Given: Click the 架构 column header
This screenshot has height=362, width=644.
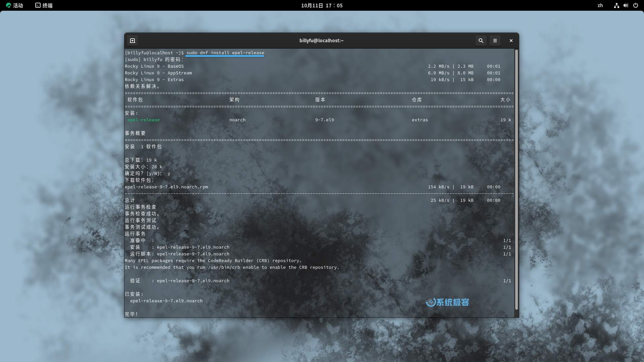Looking at the screenshot, I should pos(234,100).
